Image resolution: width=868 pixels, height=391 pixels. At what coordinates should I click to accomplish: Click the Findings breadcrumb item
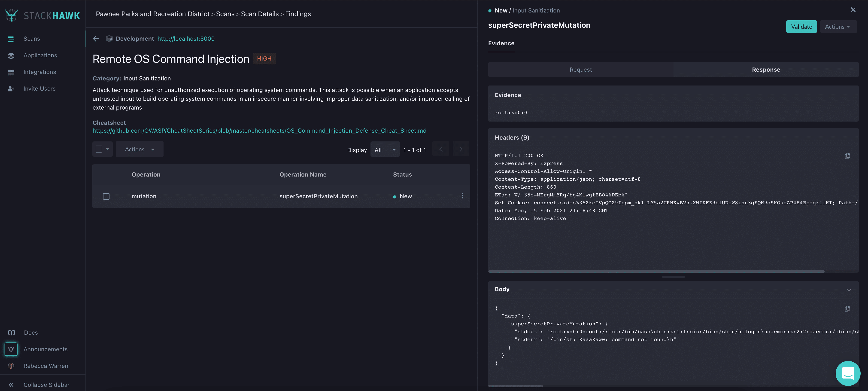pyautogui.click(x=298, y=14)
